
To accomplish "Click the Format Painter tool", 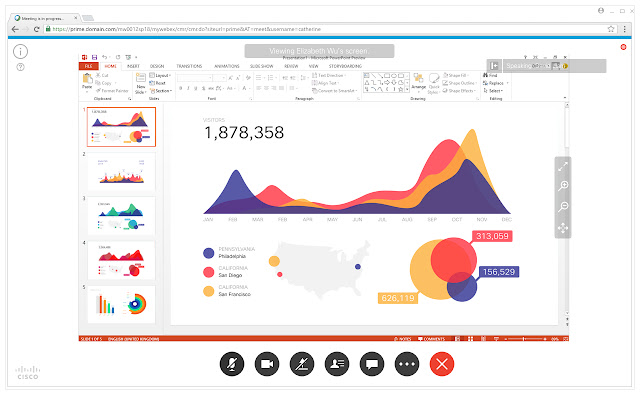I will (x=112, y=91).
